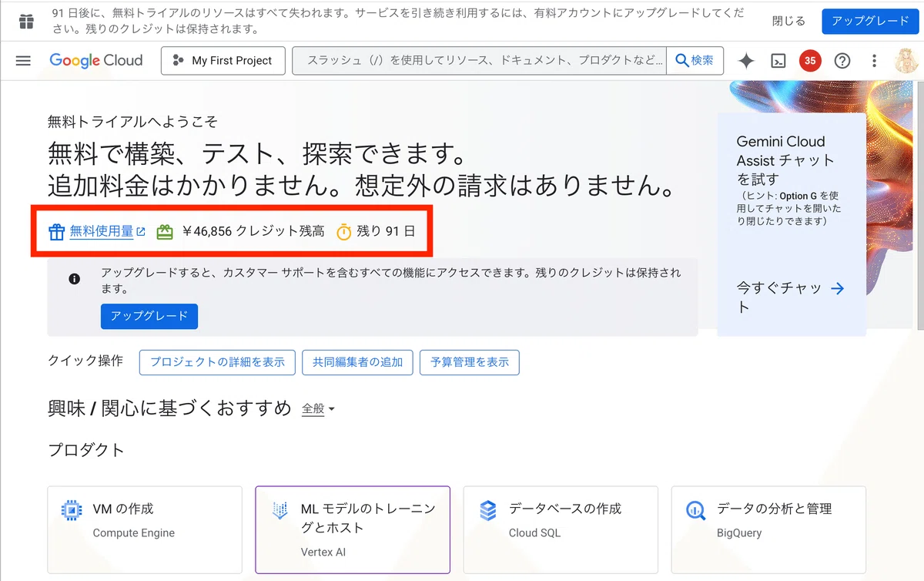The width and height of the screenshot is (924, 581).
Task: Click プロジェクトの詳細を表示 button
Action: click(217, 362)
